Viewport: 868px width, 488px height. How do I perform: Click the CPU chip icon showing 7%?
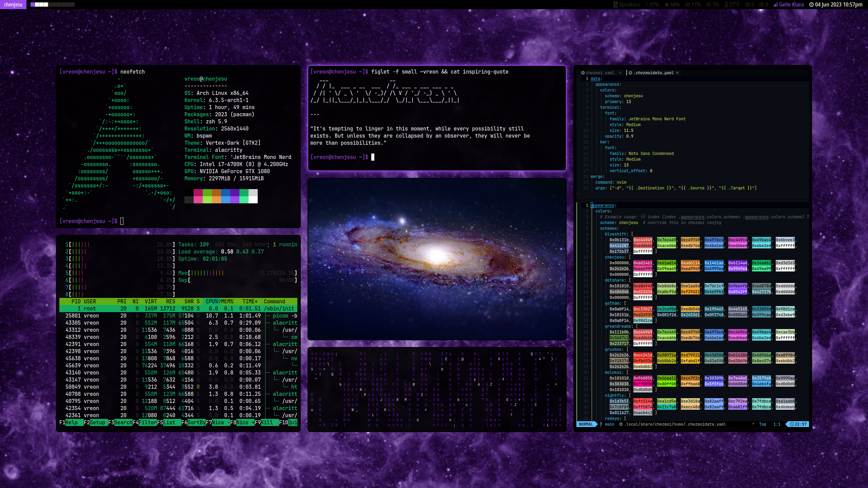(709, 5)
